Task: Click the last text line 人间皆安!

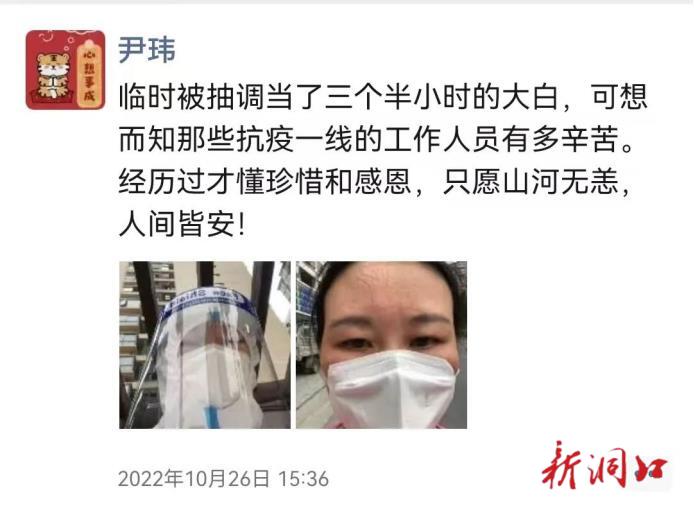Action: tap(182, 225)
